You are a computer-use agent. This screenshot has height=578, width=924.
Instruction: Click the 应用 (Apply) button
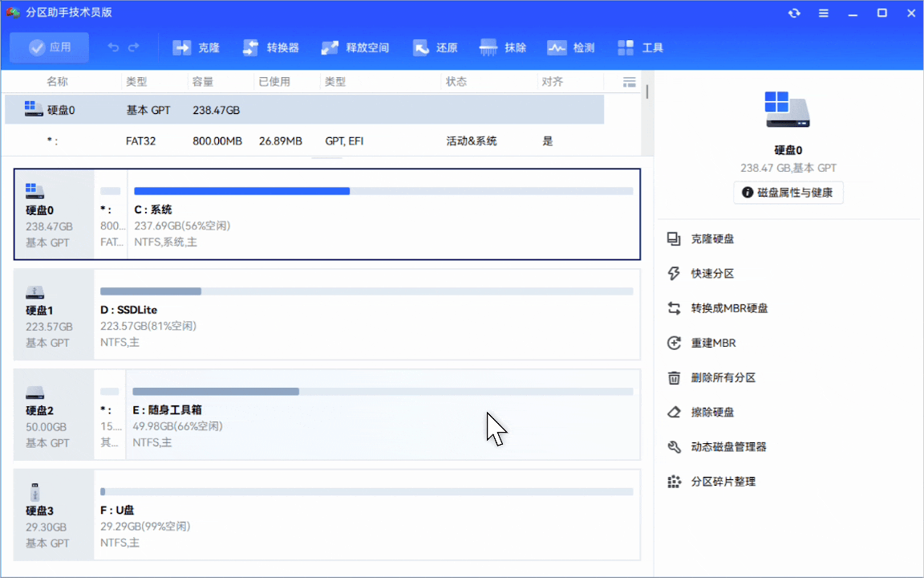(x=49, y=47)
